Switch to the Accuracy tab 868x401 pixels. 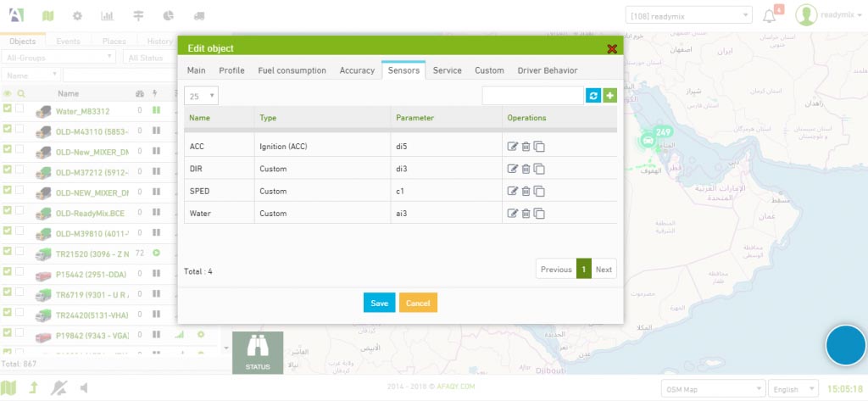(x=357, y=70)
